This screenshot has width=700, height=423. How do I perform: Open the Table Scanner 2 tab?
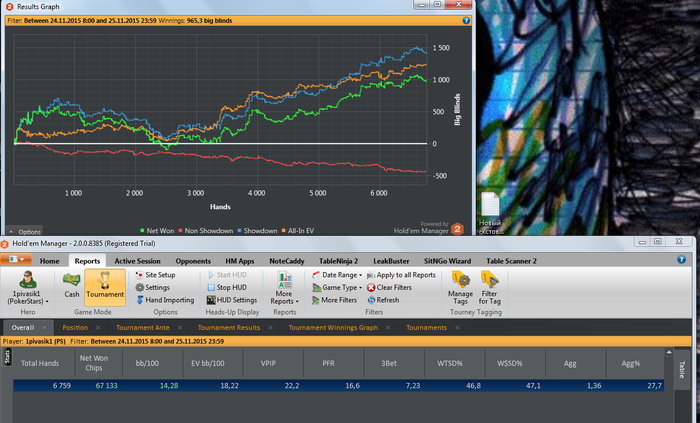[511, 261]
